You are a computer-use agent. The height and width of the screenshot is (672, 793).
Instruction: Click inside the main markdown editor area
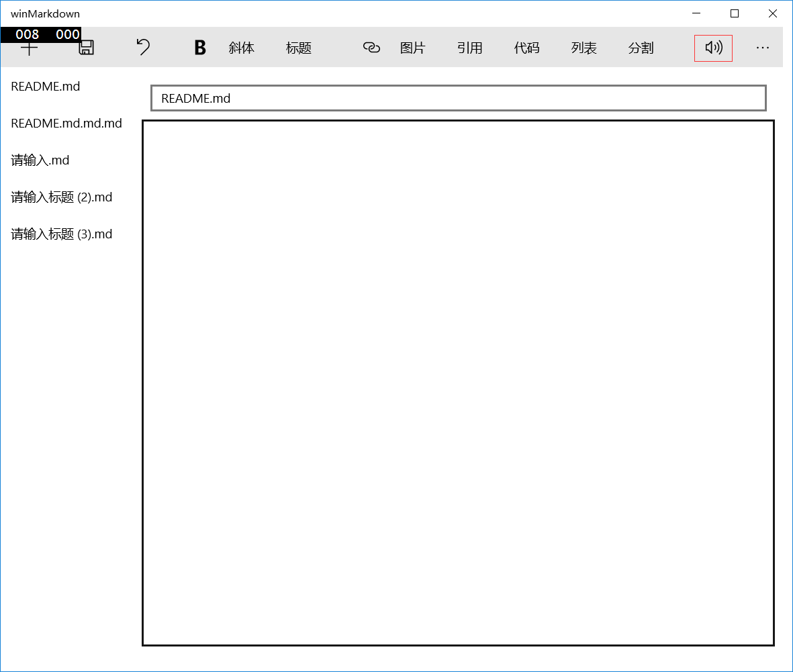tap(458, 383)
